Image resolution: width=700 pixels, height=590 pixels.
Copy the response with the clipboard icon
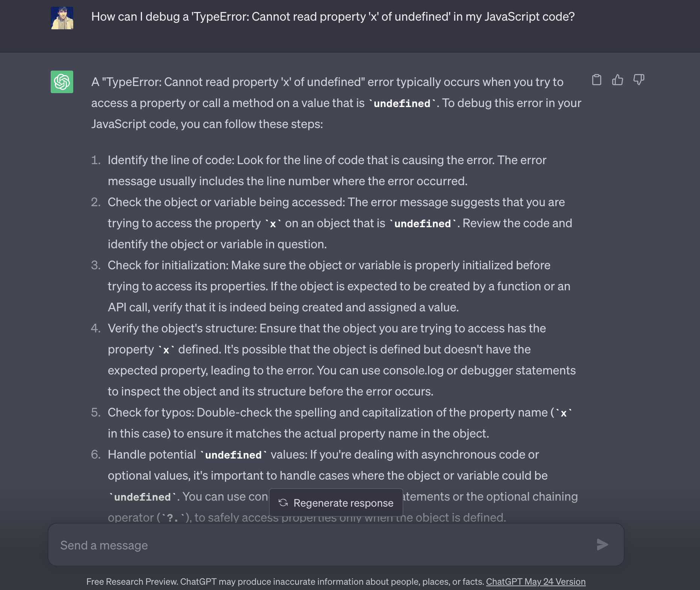[x=596, y=80]
